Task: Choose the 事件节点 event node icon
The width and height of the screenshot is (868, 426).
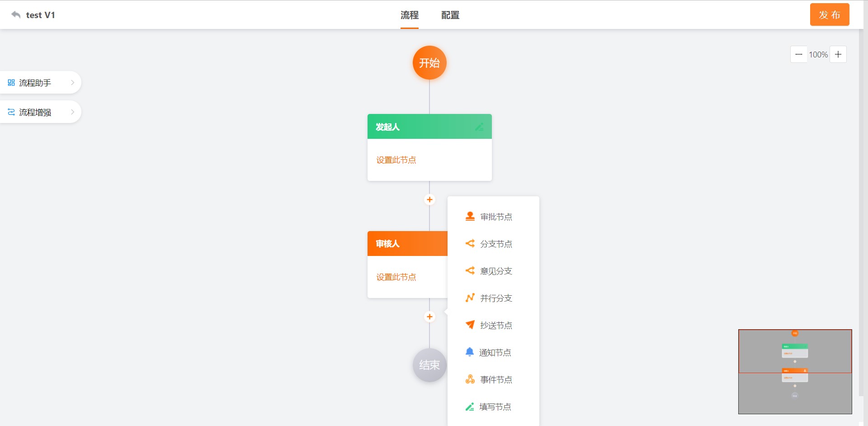Action: tap(470, 379)
